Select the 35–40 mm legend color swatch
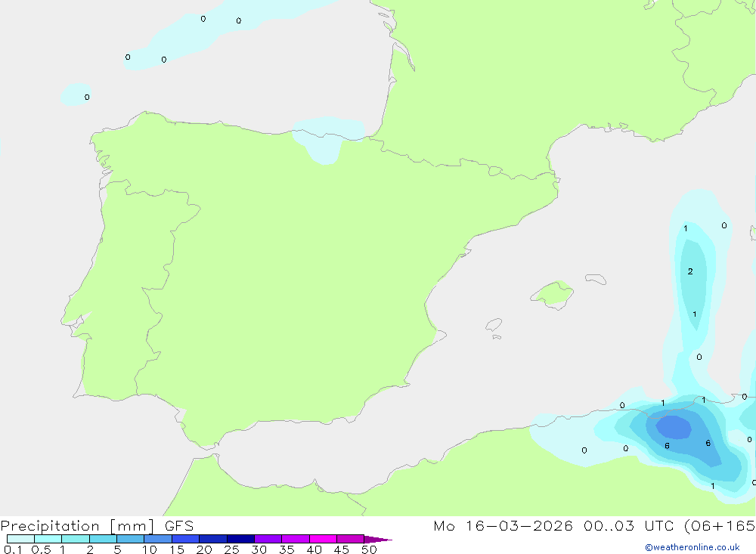This screenshot has height=554, width=756. tap(295, 539)
